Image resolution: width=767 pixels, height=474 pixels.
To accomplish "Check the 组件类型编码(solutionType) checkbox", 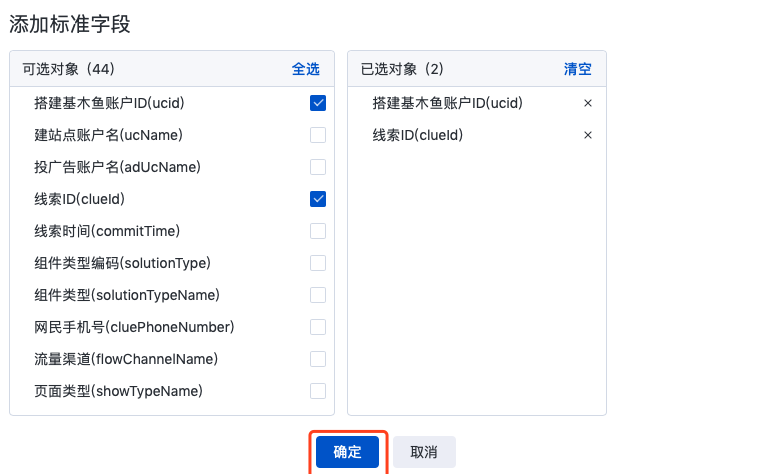I will click(318, 263).
